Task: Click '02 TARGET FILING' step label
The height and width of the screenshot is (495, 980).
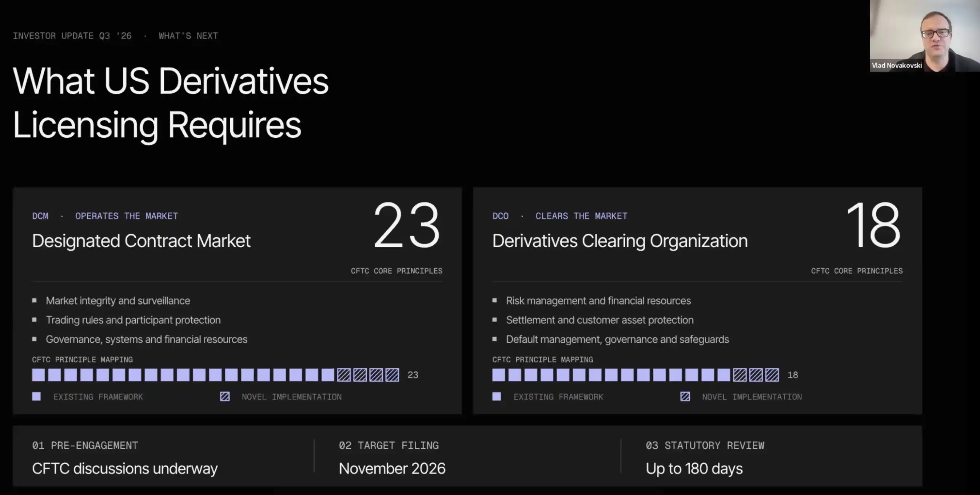Action: pos(389,445)
